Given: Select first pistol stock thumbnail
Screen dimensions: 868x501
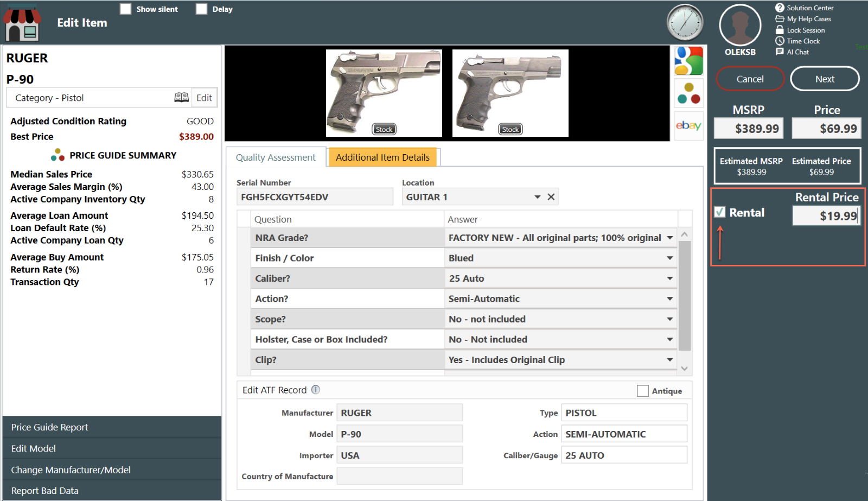Looking at the screenshot, I should (x=384, y=93).
